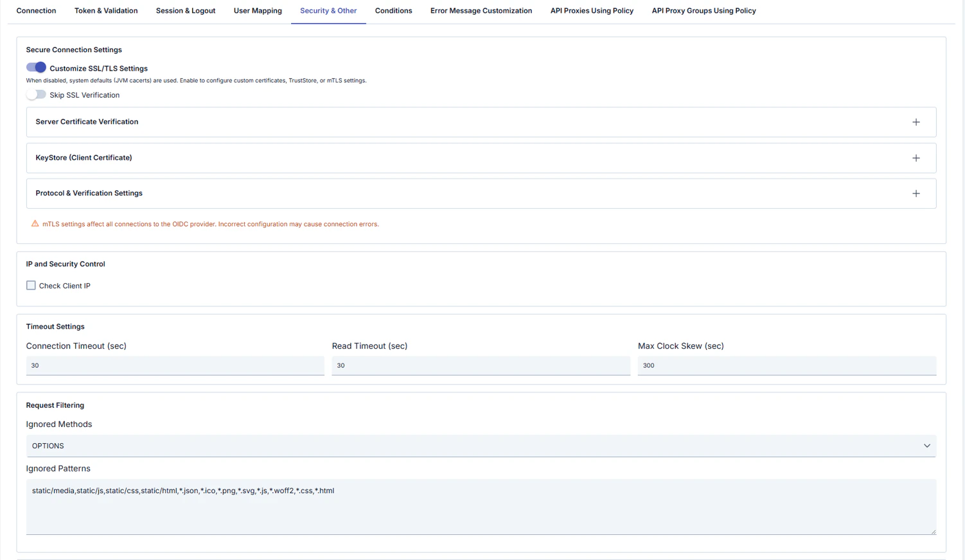Open the Ignored Methods dropdown chevron
The width and height of the screenshot is (965, 560).
pos(927,445)
